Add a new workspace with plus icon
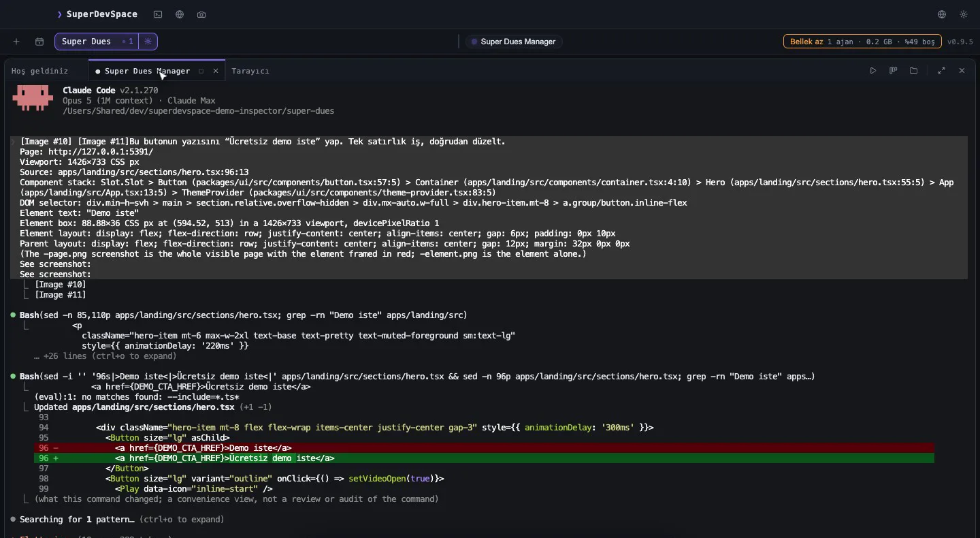980x538 pixels. (x=16, y=42)
